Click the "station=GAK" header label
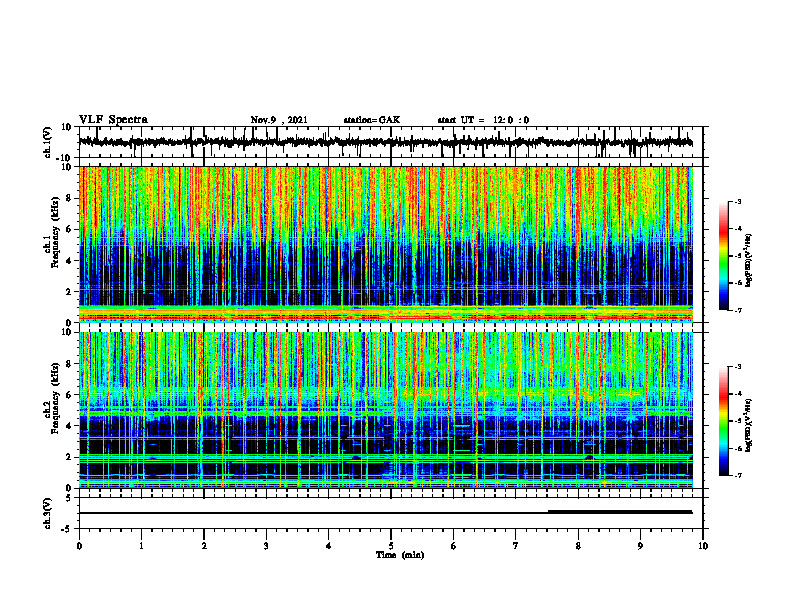 pos(372,120)
